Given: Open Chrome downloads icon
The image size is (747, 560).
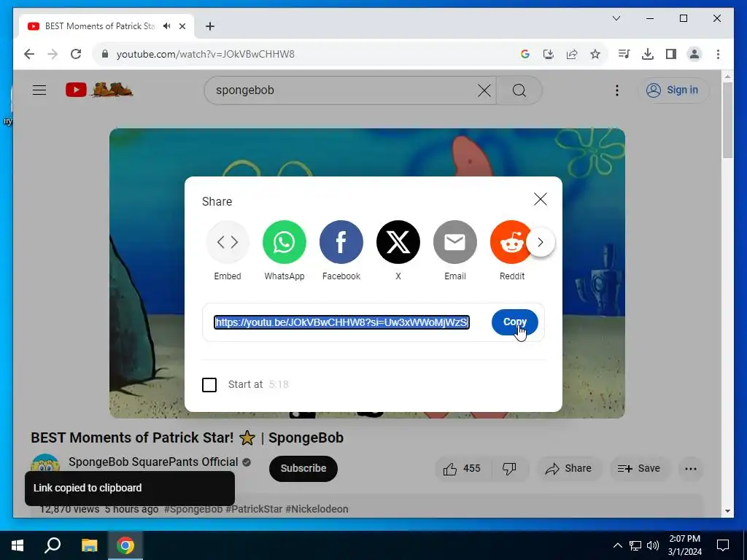Looking at the screenshot, I should 648,54.
